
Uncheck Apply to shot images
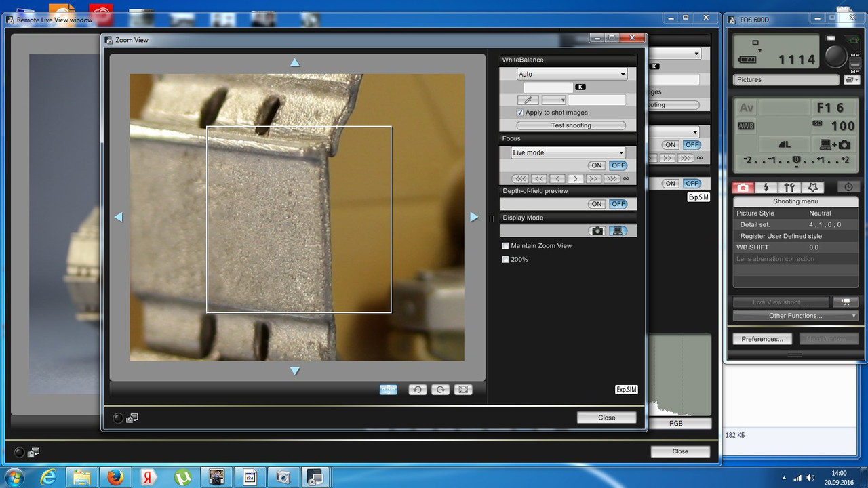click(520, 113)
